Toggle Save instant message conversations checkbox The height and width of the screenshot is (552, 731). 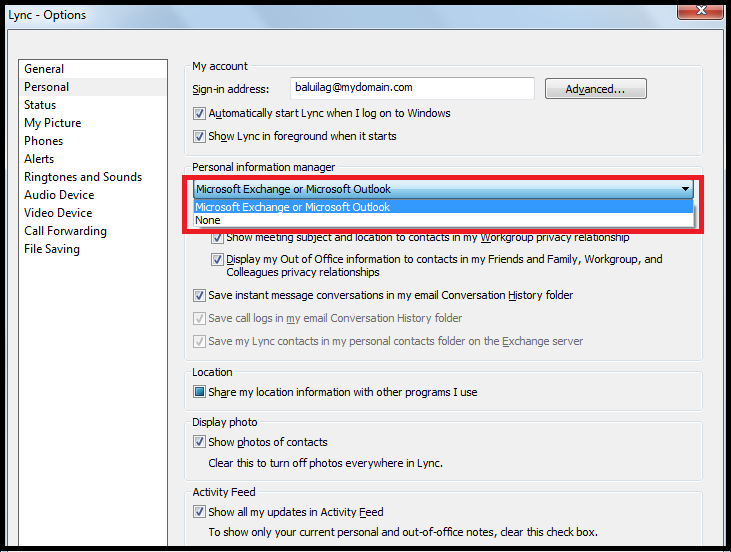[x=199, y=296]
